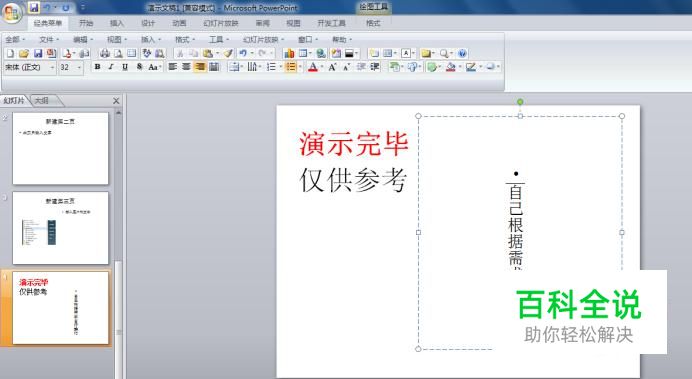692x379 pixels.
Task: Click the Format Painter brush icon
Action: tap(228, 53)
